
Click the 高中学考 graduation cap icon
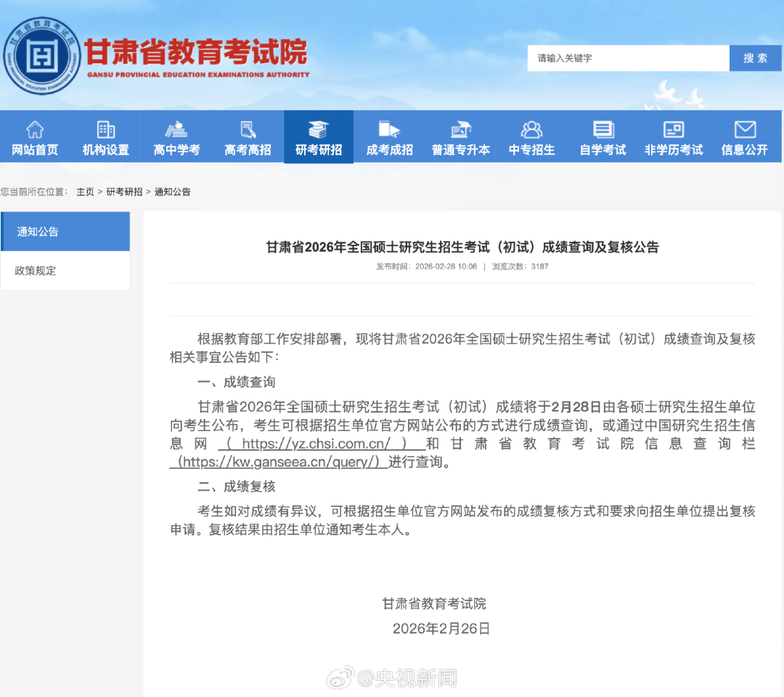176,129
